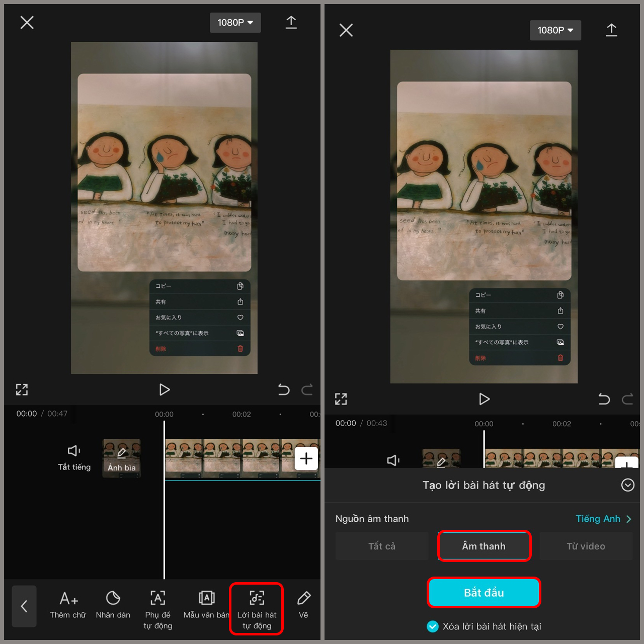Open 1080P resolution dropdown in left screen
The width and height of the screenshot is (644, 644).
(235, 23)
